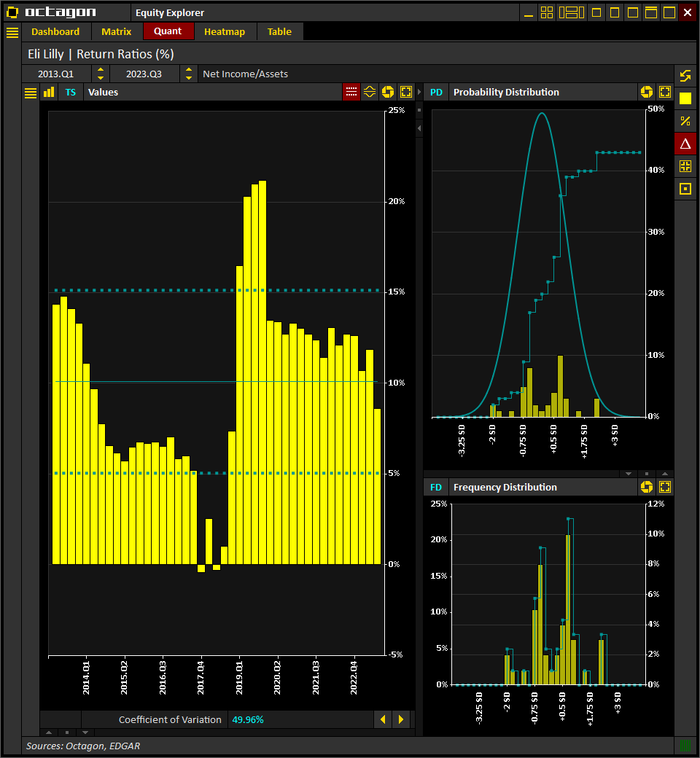
Task: Choose the smallest window size preset
Action: tap(596, 12)
